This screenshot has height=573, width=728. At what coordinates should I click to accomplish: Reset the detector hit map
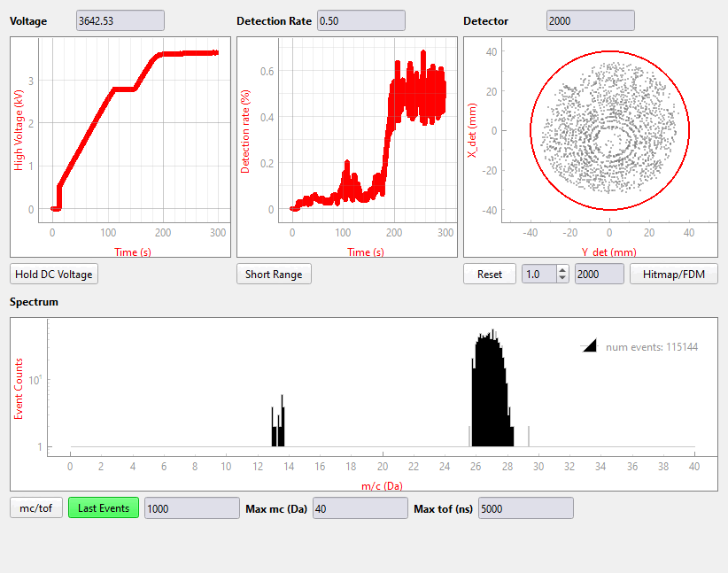pyautogui.click(x=490, y=274)
